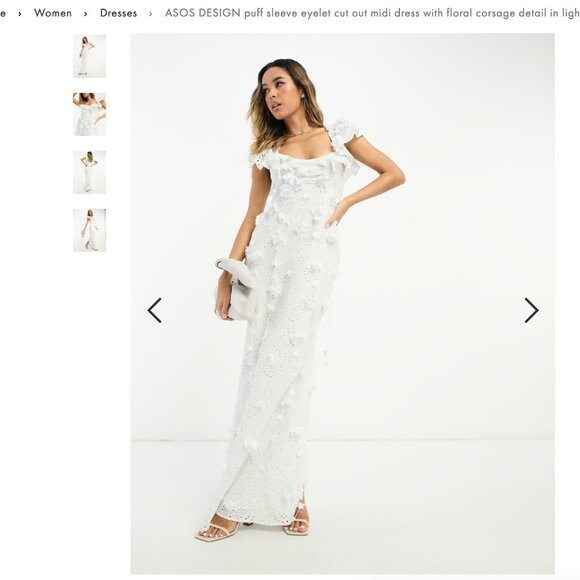Select the first full-length front view thumbnail

[89, 56]
